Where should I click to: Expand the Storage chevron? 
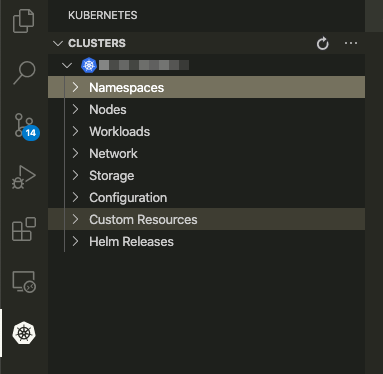tap(76, 175)
